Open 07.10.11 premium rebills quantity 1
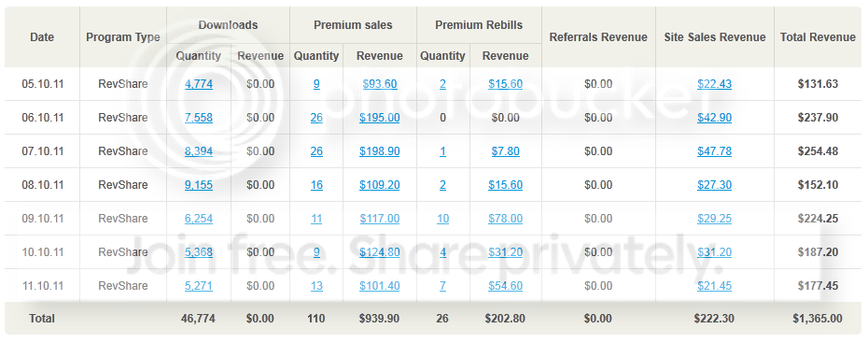The height and width of the screenshot is (343, 868). pos(442,151)
